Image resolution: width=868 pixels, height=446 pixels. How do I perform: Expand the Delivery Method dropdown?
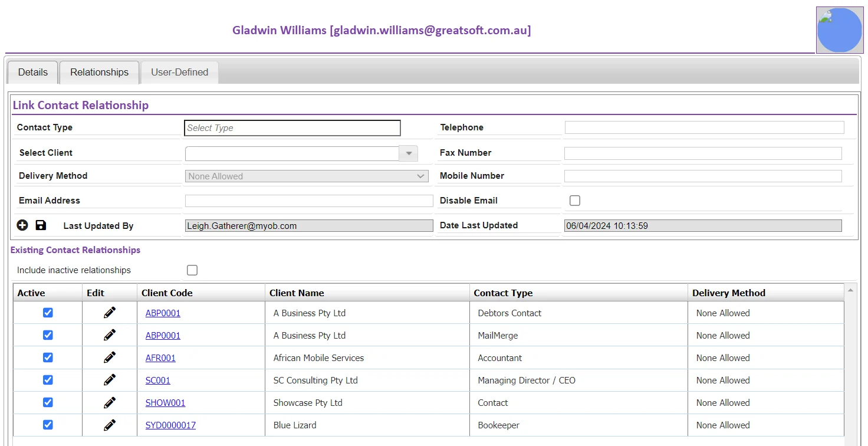click(x=307, y=176)
